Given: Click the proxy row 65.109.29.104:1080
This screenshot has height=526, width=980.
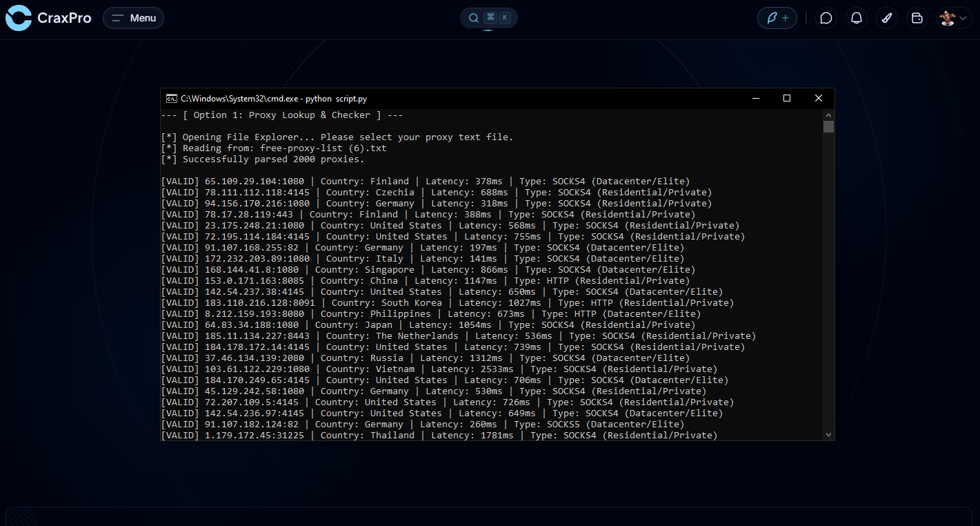Looking at the screenshot, I should 426,182.
